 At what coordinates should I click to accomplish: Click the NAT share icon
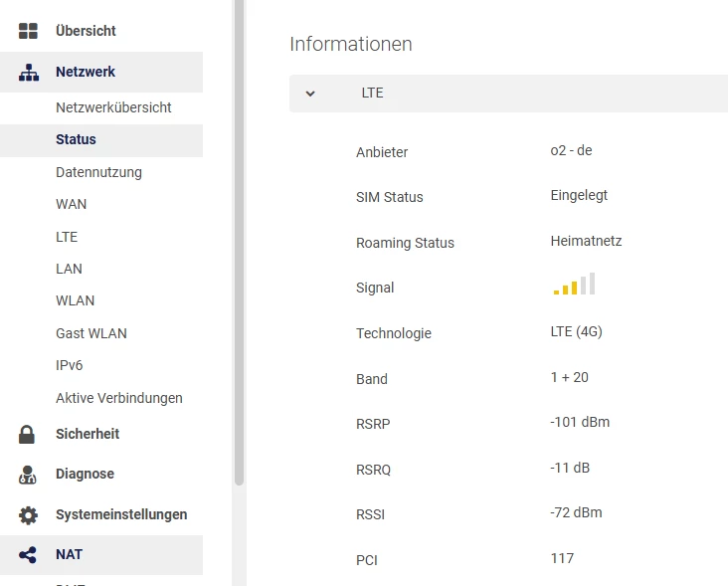pyautogui.click(x=28, y=555)
